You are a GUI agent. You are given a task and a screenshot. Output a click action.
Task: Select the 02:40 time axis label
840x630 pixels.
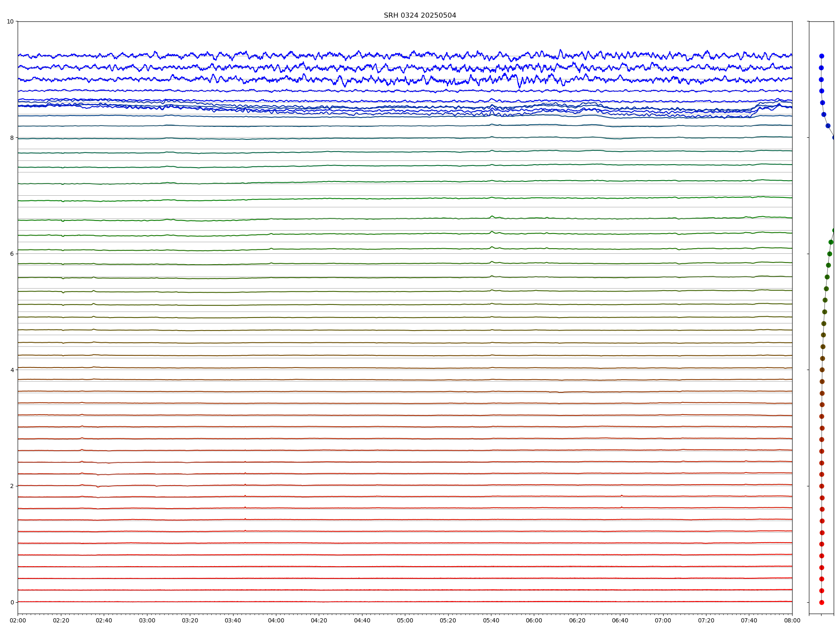coord(104,620)
